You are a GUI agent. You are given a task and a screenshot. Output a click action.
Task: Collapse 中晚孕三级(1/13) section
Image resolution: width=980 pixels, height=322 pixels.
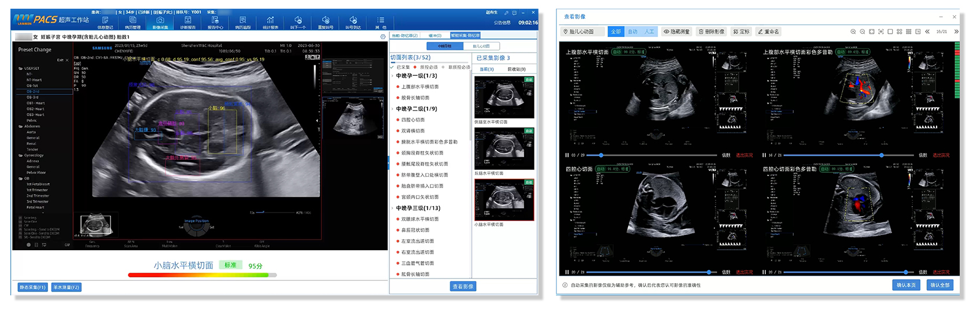coord(393,208)
